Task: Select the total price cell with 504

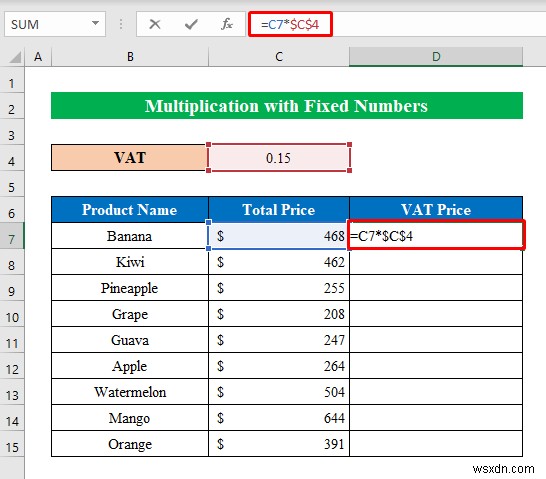Action: tap(279, 392)
